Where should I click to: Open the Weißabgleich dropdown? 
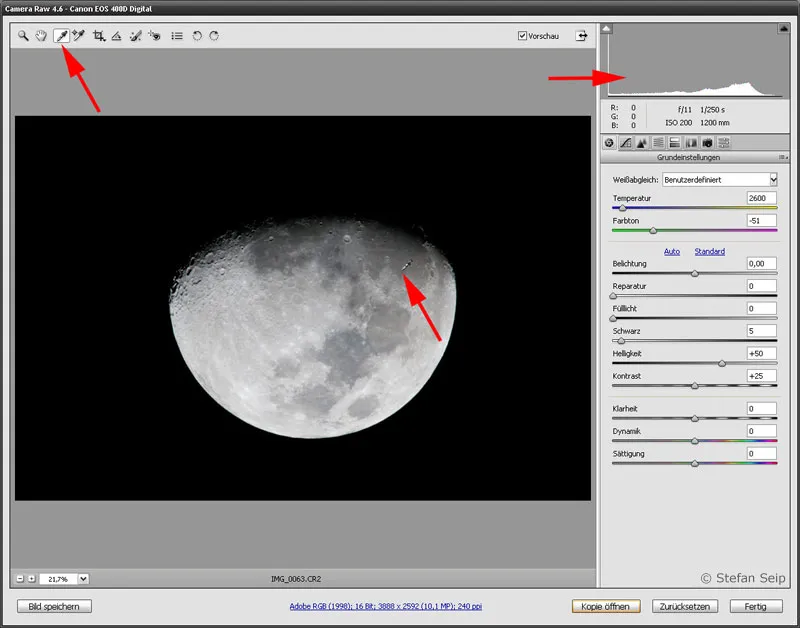(719, 180)
